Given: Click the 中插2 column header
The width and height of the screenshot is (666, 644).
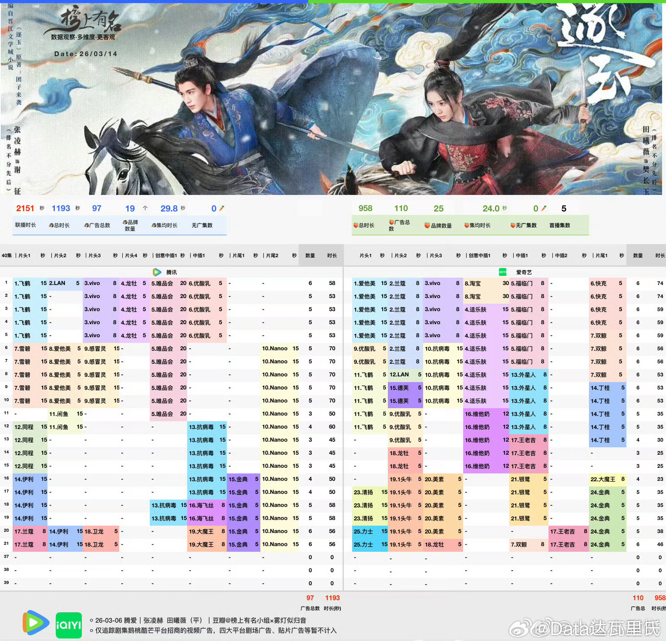Looking at the screenshot, I should coord(561,255).
